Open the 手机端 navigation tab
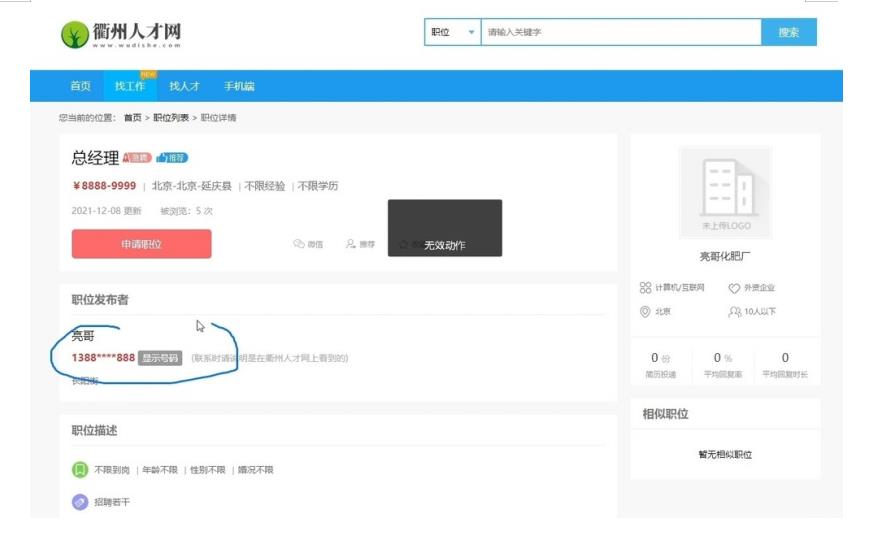 click(x=239, y=86)
